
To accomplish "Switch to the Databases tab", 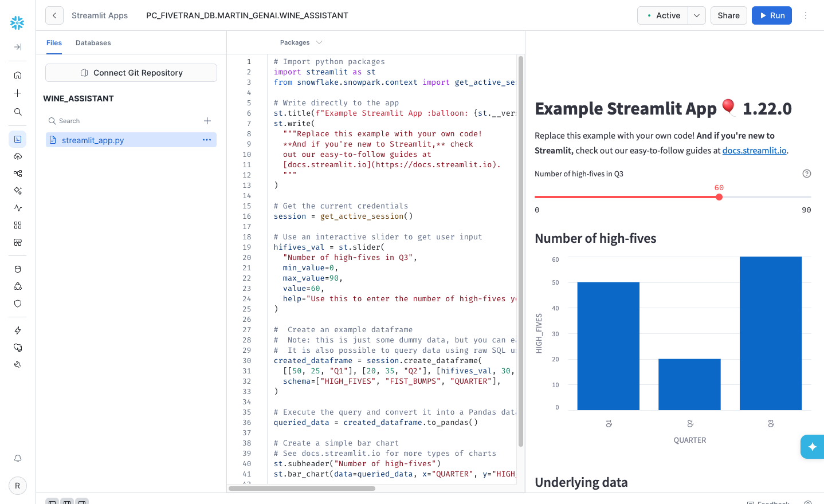I will (x=93, y=43).
